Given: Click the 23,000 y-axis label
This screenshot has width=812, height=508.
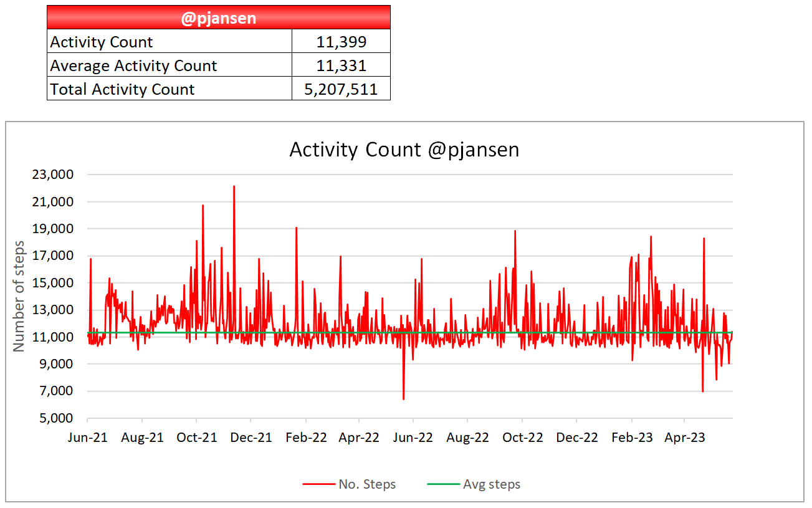Looking at the screenshot, I should 52,175.
